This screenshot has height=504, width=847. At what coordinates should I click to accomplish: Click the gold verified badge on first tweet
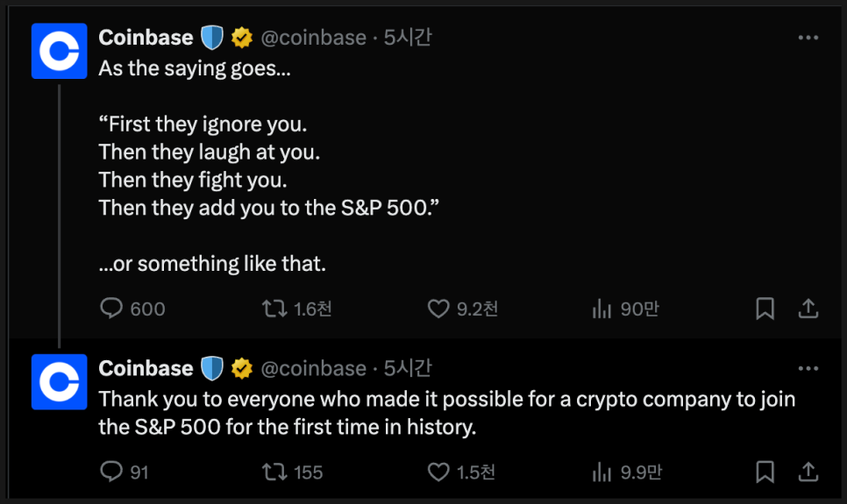point(241,38)
